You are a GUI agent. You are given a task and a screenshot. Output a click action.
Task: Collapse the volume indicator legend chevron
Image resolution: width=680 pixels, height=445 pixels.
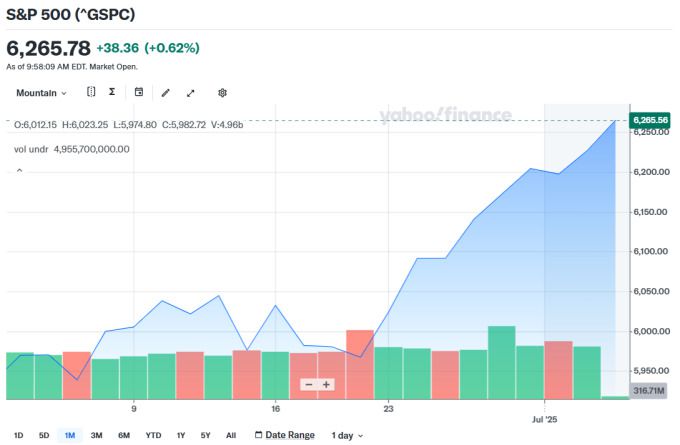pyautogui.click(x=17, y=171)
